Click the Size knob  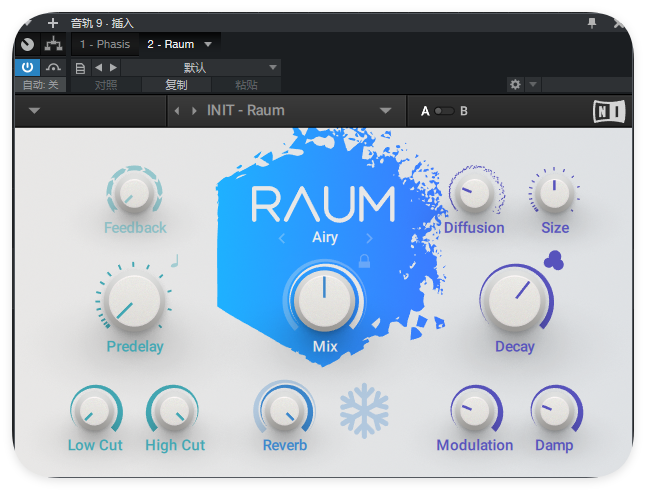tap(554, 194)
